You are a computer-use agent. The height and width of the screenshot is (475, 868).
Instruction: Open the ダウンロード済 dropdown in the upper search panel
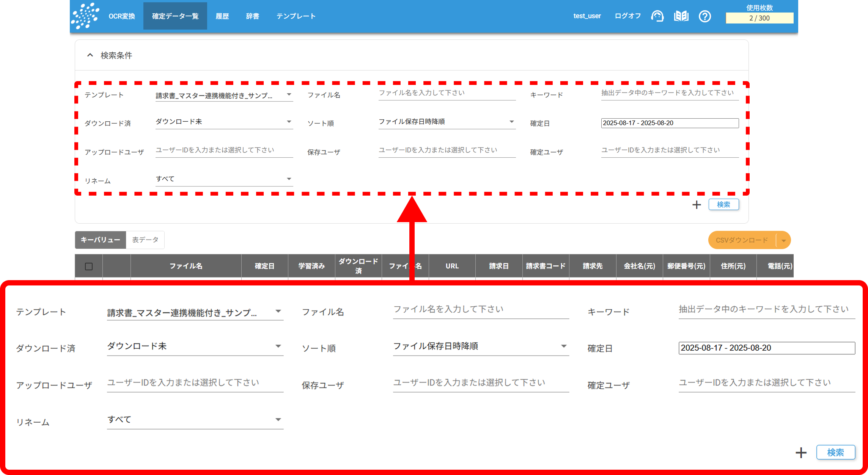pyautogui.click(x=224, y=122)
